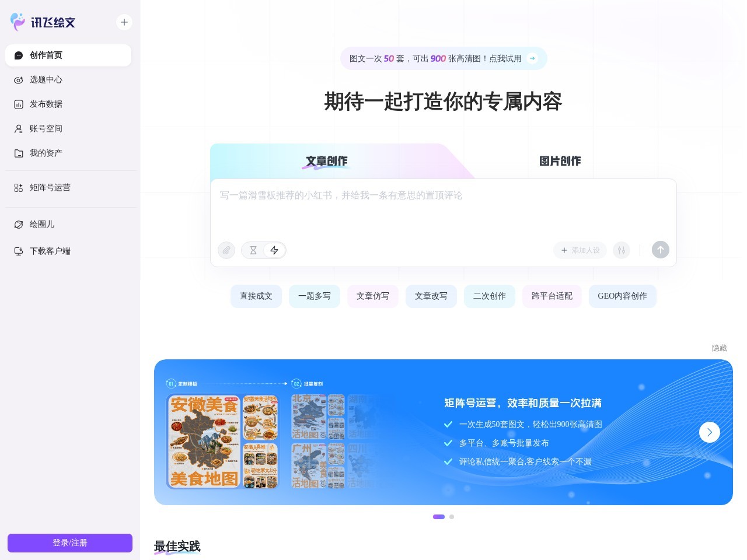Open 矩阵号运营 in the sidebar
The image size is (747, 560).
[68, 188]
